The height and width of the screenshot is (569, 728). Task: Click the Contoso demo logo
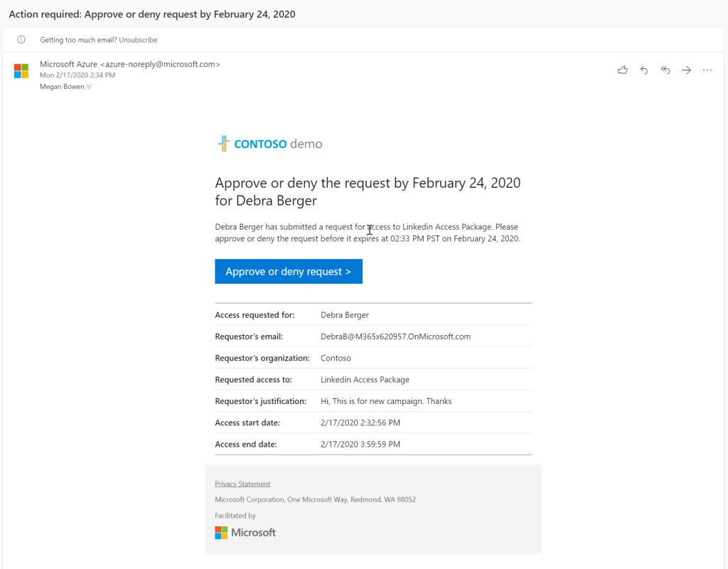[x=270, y=144]
